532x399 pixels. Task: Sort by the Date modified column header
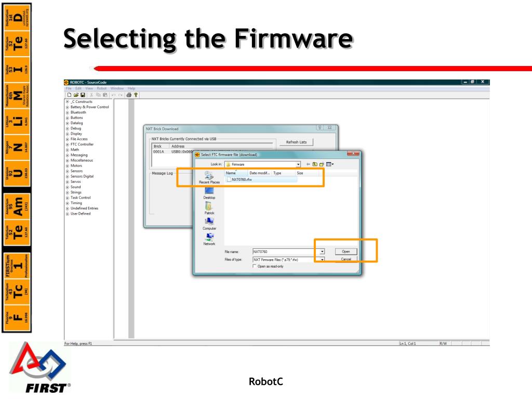point(260,173)
